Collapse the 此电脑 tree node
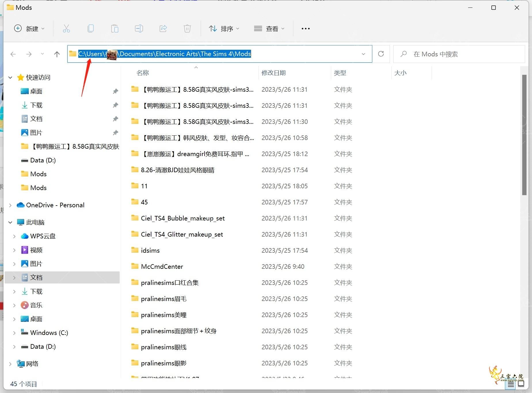The height and width of the screenshot is (393, 532). click(10, 222)
